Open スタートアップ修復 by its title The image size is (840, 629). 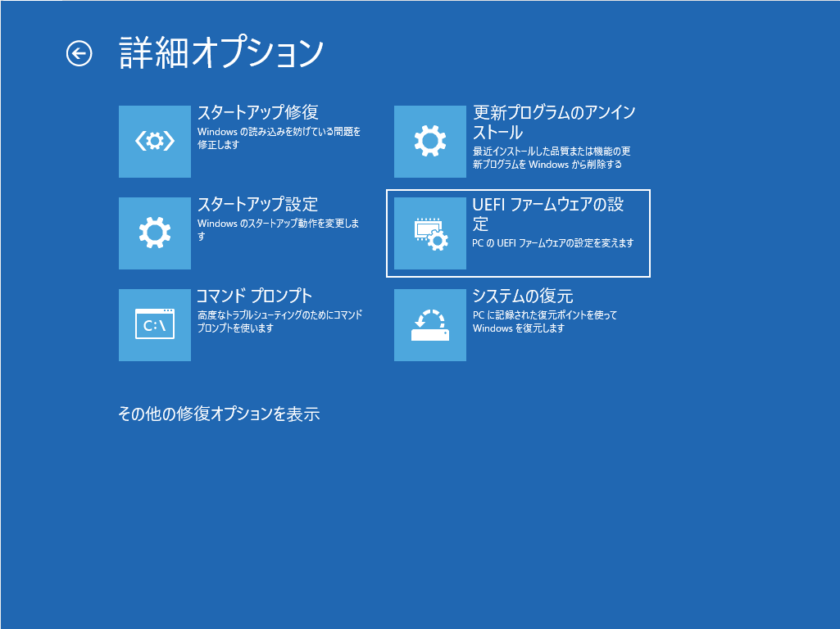(257, 113)
